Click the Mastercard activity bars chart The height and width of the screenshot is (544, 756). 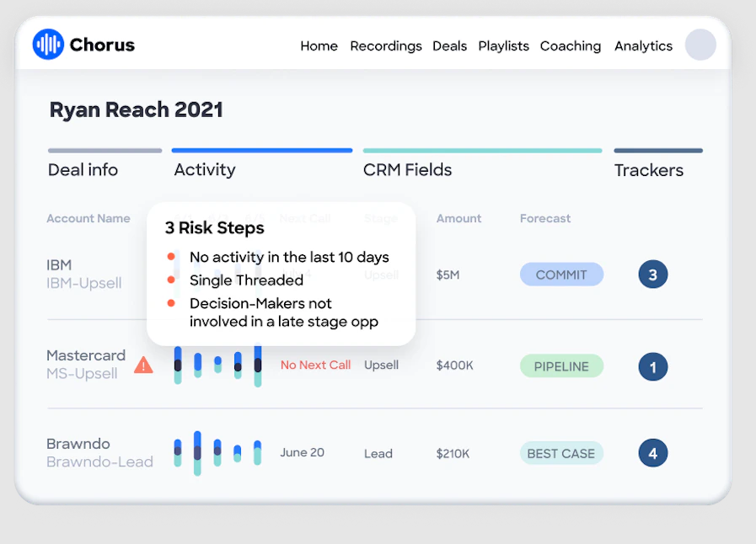pos(218,365)
